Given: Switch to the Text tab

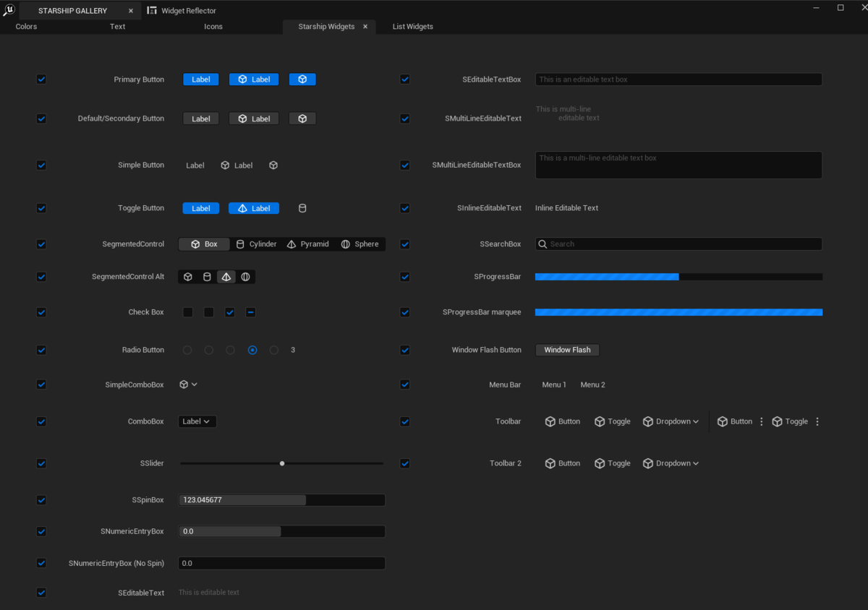Looking at the screenshot, I should 117,27.
